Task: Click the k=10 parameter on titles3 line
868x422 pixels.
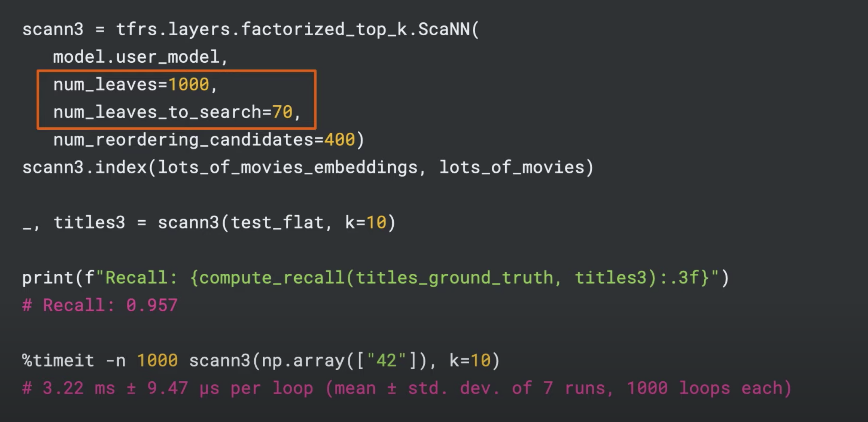Action: 366,222
